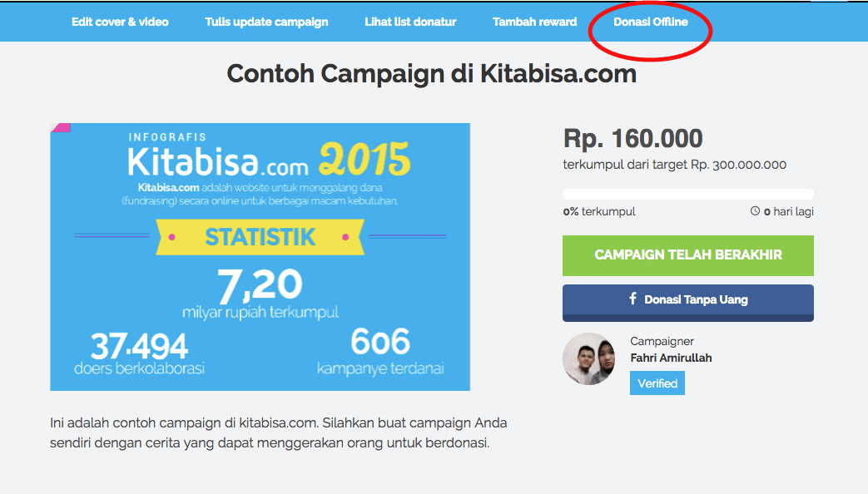Open the Tambah reward section
868x494 pixels.
534,22
